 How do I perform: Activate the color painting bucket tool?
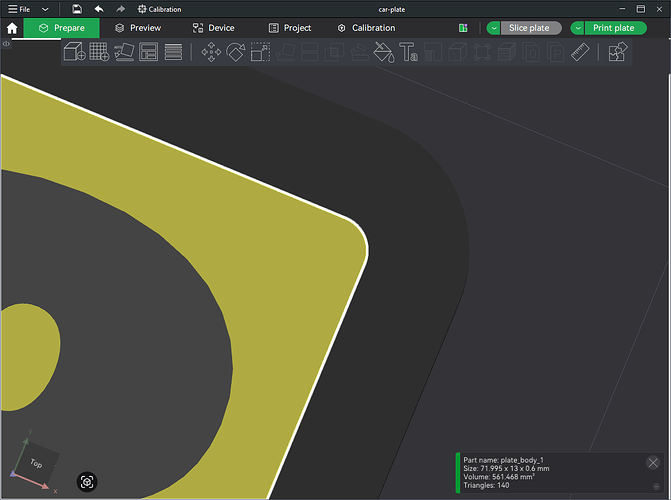(x=384, y=52)
